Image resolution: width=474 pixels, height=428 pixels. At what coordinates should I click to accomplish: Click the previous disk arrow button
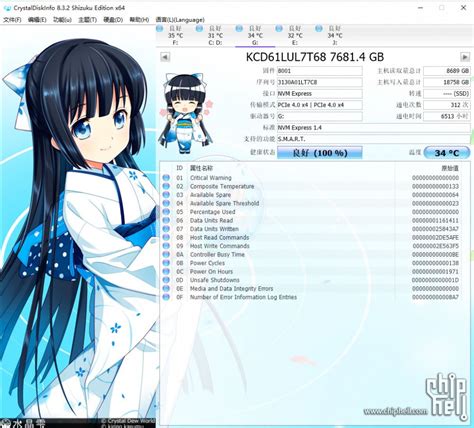click(165, 57)
